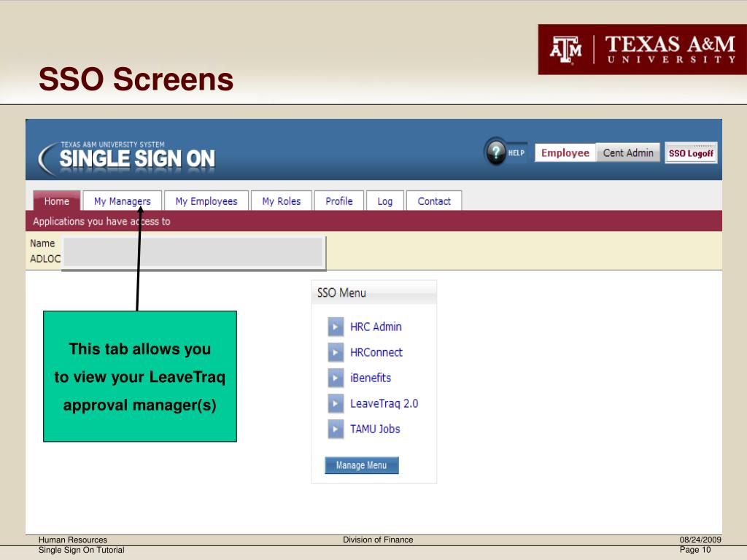This screenshot has width=747, height=560.
Task: Click the 08/24/2009 date text
Action: tap(700, 540)
